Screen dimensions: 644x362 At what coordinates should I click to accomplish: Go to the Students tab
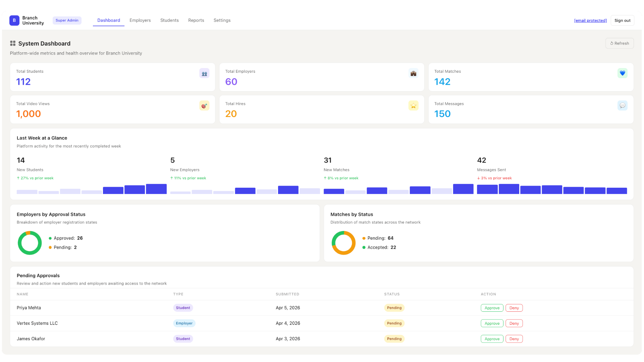point(169,20)
